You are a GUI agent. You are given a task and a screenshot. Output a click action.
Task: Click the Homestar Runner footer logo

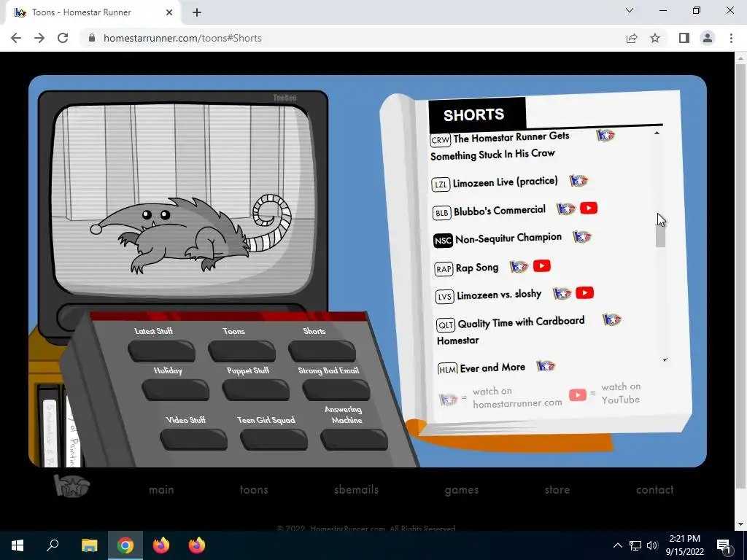pos(71,486)
